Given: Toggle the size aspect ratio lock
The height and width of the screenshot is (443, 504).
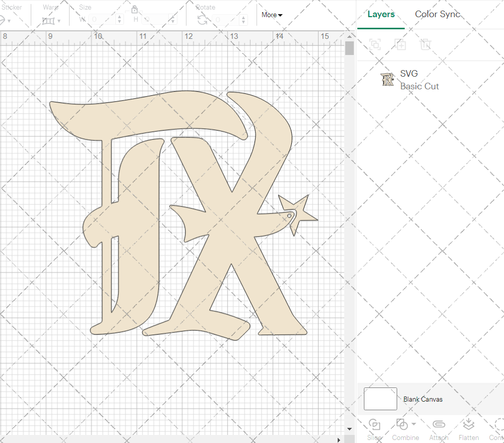Looking at the screenshot, I should [x=135, y=10].
